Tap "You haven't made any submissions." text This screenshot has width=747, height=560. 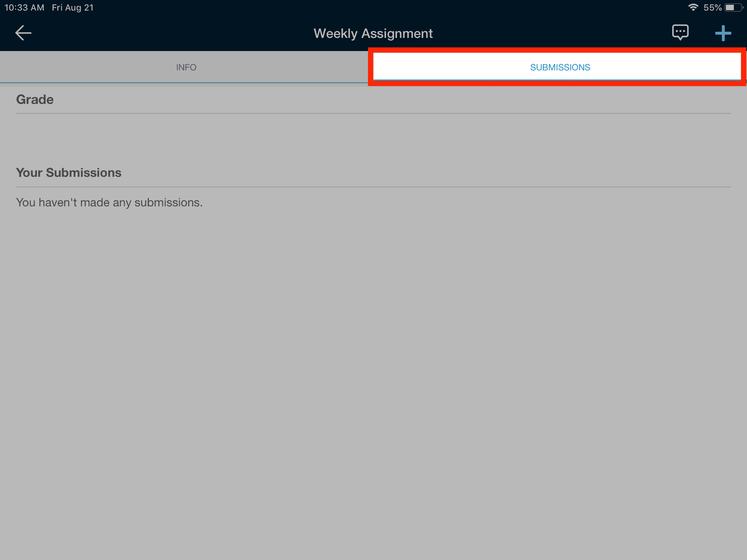(x=109, y=203)
